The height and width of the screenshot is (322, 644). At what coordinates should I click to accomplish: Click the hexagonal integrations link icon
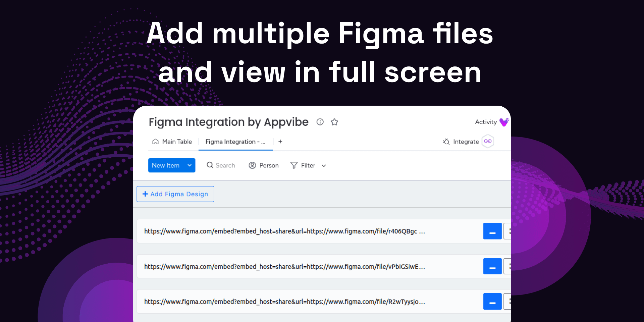pyautogui.click(x=487, y=142)
